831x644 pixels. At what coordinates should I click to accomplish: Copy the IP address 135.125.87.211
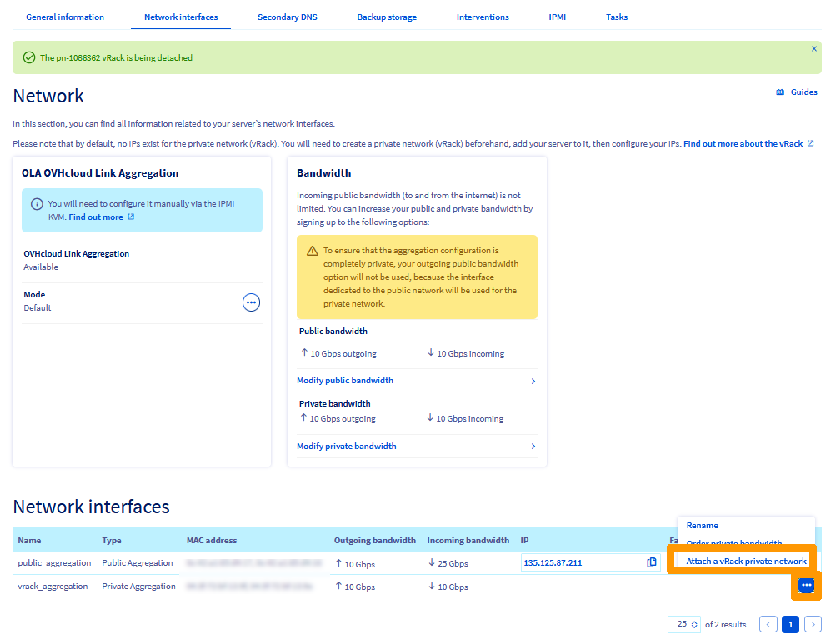click(x=652, y=562)
